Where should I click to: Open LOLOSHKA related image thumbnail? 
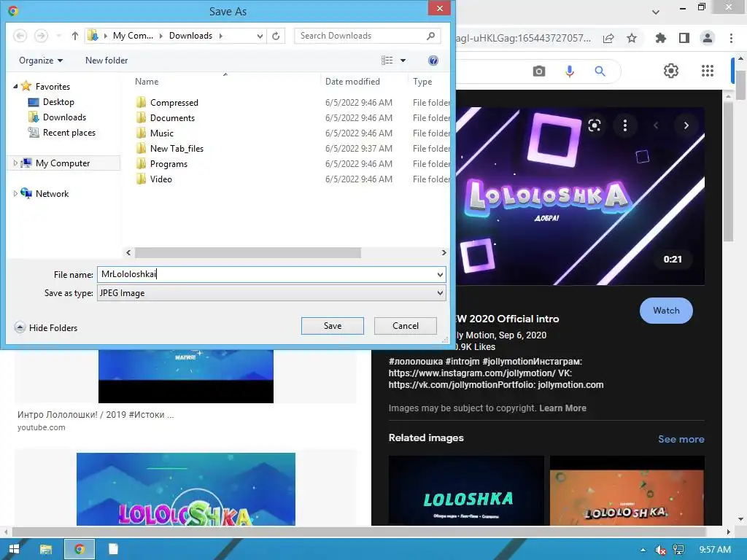tap(466, 491)
